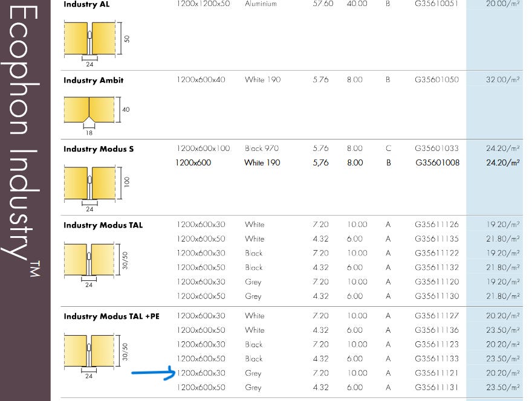Image resolution: width=532 pixels, height=401 pixels.
Task: Click the 'Black 970' colour cell
Action: coord(262,149)
